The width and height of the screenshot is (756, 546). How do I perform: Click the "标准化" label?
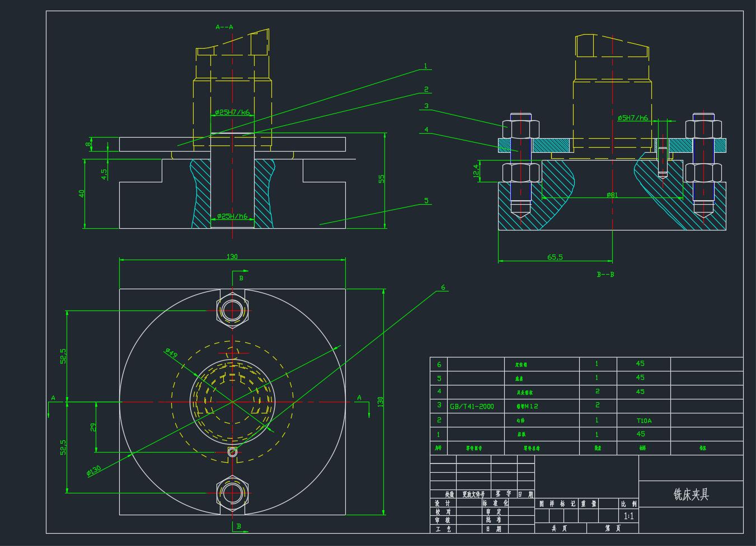pos(496,503)
